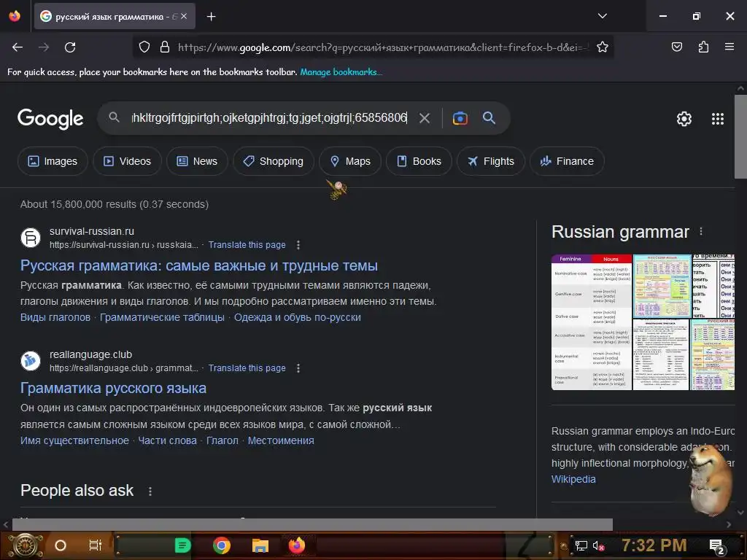Translate the survival-russian.ru page
Viewport: 747px width, 560px height.
pos(247,245)
